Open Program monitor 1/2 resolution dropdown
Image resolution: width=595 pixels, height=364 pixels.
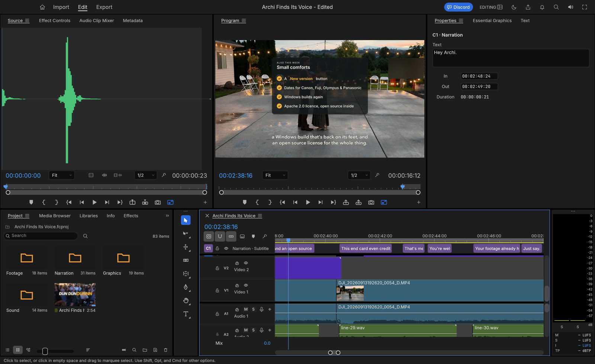[359, 175]
